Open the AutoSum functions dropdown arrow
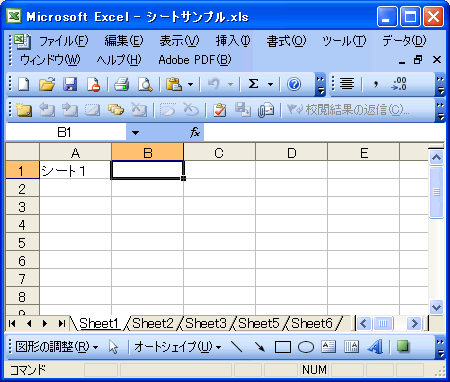The width and height of the screenshot is (450, 382). point(270,84)
